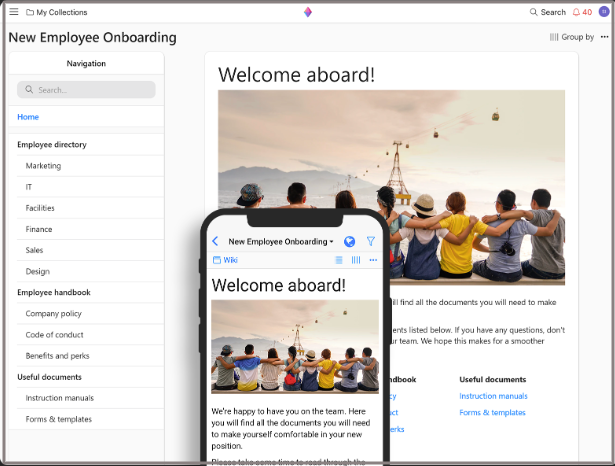
Task: Click the desktop Welcome aboard! heading
Action: [x=297, y=75]
